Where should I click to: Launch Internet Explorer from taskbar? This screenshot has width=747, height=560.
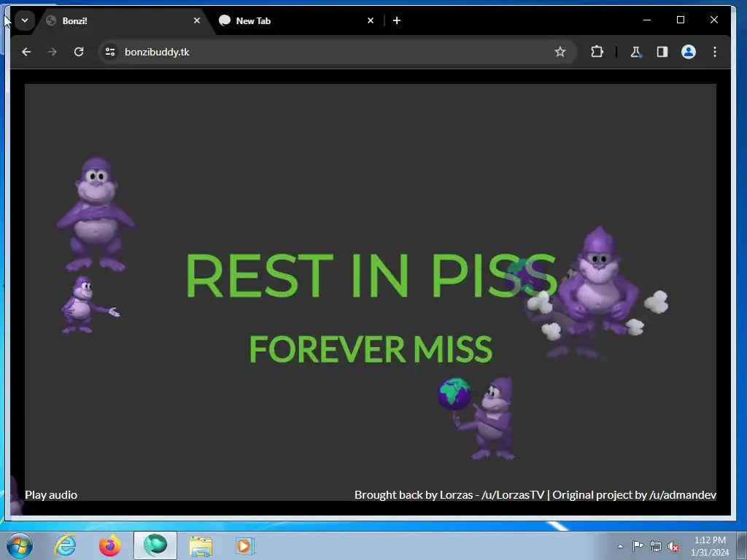click(x=66, y=545)
